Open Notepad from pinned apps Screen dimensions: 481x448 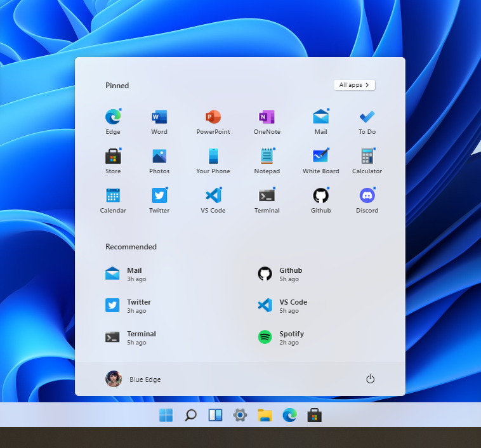tap(267, 161)
